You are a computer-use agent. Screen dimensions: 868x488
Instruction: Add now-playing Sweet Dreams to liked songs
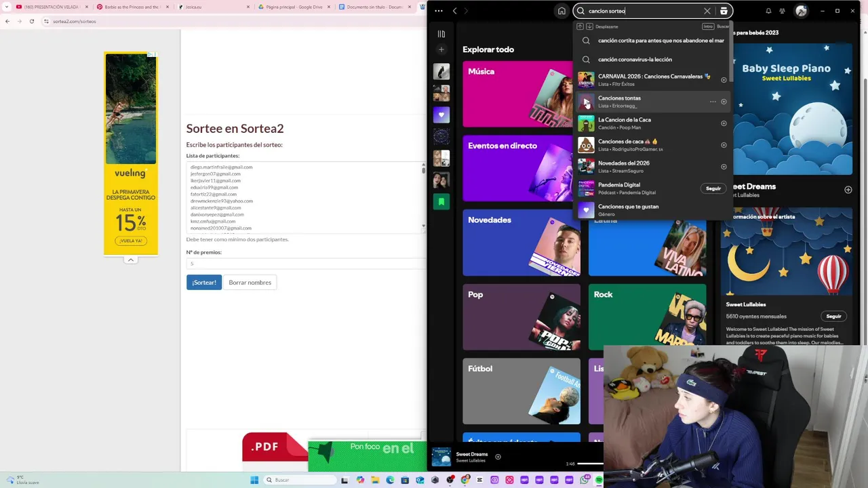(x=498, y=457)
